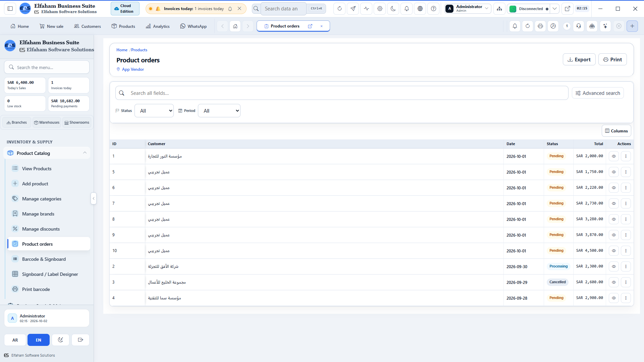Viewport: 644px width, 362px height.
Task: Click the printer icon in toolbar
Action: pos(540,26)
